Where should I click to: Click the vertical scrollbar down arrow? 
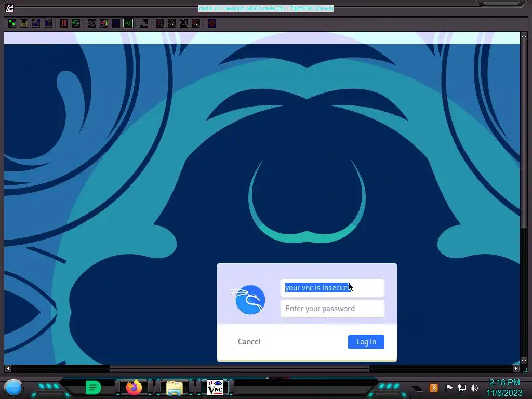524,361
